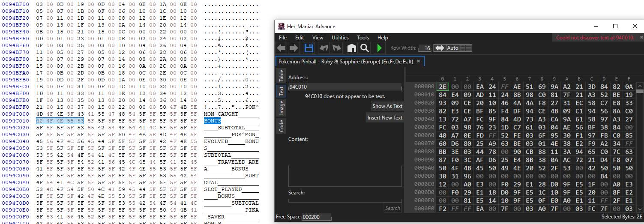Enable Auto row width
The height and width of the screenshot is (224, 644).
pos(452,48)
